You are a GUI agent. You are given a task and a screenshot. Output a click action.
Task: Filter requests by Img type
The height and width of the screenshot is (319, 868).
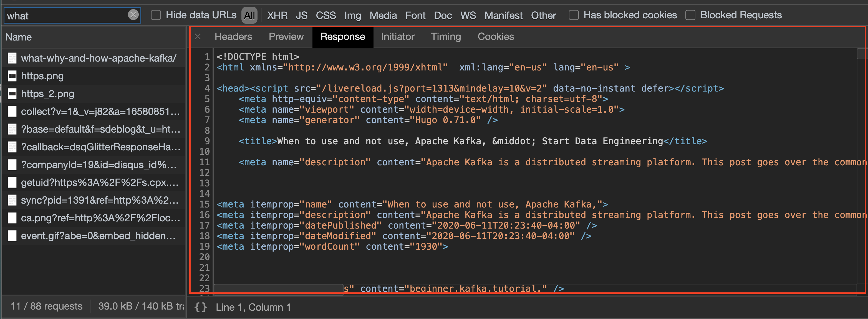pos(352,16)
